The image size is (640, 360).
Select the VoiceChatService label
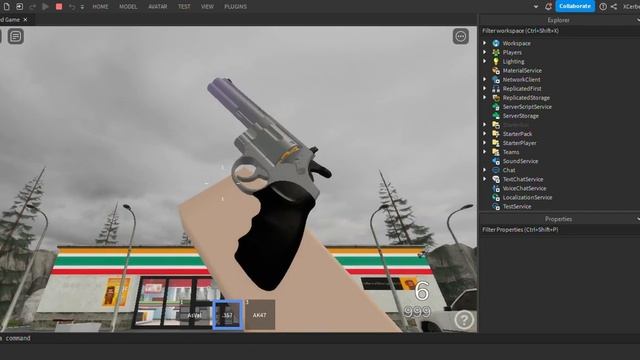pos(524,188)
